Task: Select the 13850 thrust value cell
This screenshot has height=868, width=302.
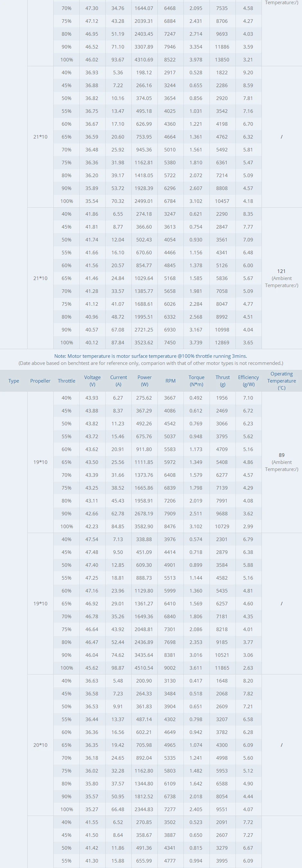Action: [x=222, y=60]
